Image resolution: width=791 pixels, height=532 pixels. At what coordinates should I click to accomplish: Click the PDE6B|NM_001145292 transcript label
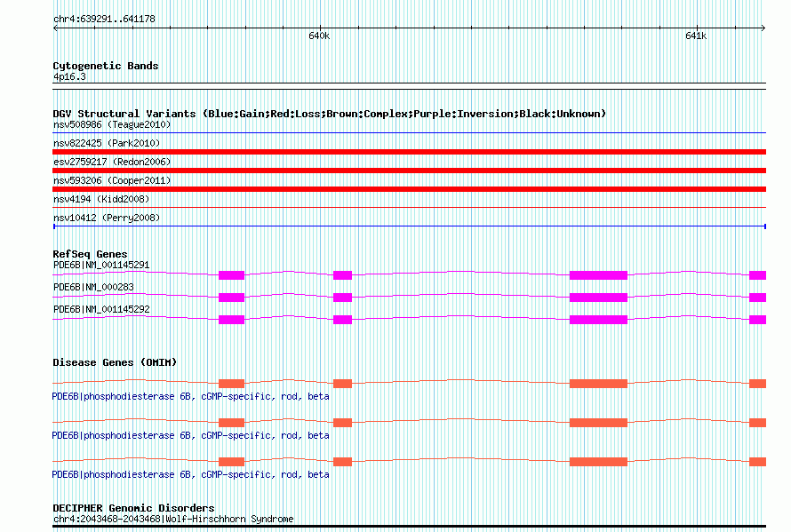coord(101,309)
